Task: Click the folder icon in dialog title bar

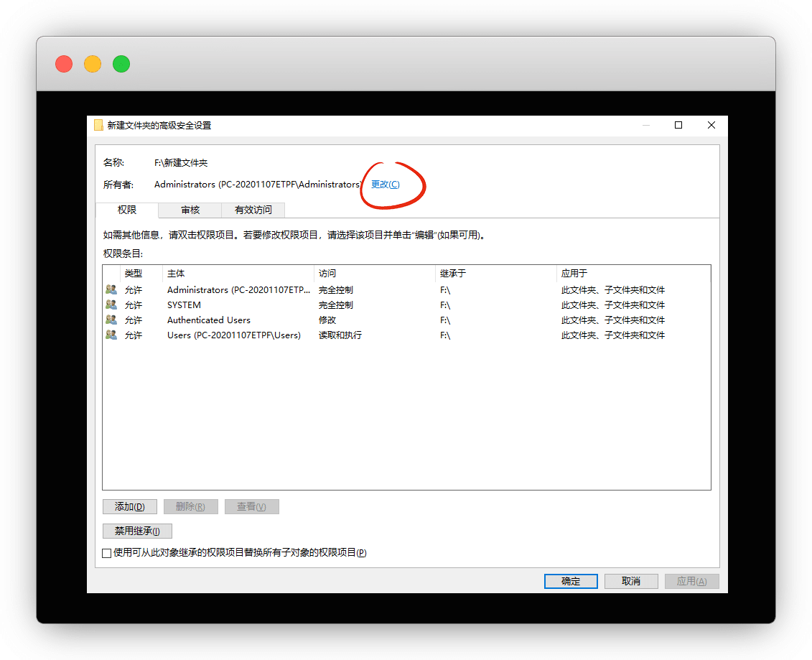Action: [98, 125]
